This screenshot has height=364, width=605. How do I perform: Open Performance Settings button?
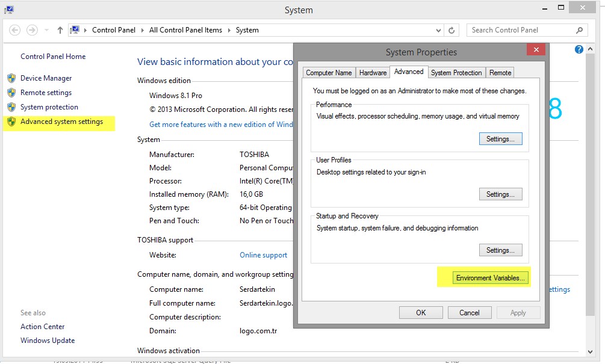[x=500, y=139]
